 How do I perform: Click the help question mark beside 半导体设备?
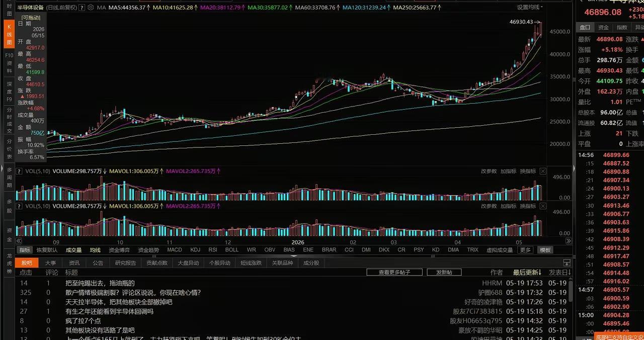(82, 8)
